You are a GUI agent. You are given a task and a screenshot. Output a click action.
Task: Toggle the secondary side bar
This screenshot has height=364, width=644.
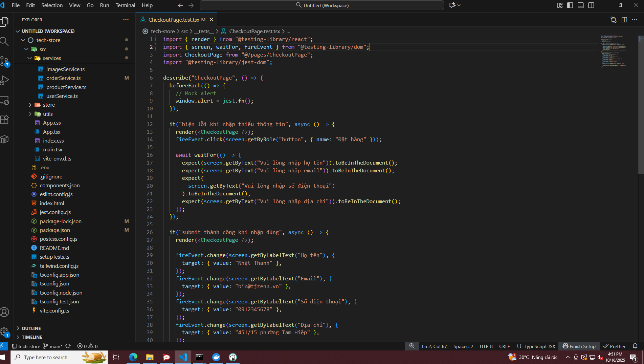[591, 5]
